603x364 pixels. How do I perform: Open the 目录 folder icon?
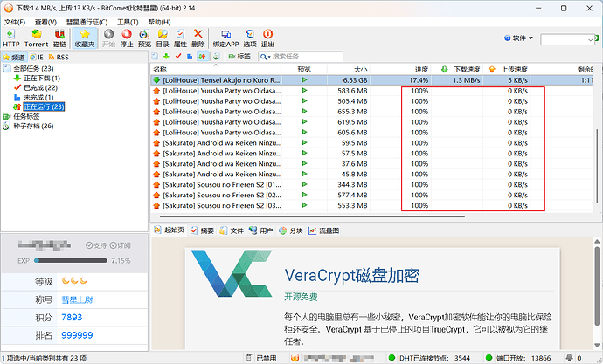163,38
